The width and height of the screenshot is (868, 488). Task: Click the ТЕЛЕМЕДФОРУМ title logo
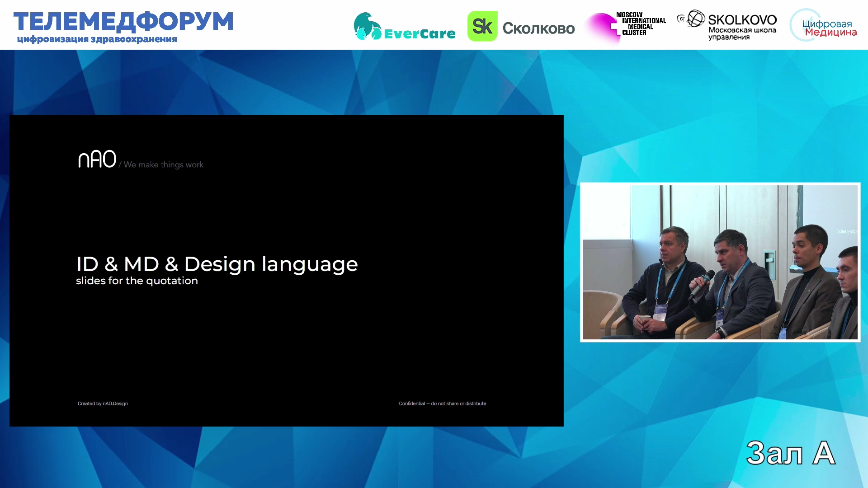(x=123, y=21)
